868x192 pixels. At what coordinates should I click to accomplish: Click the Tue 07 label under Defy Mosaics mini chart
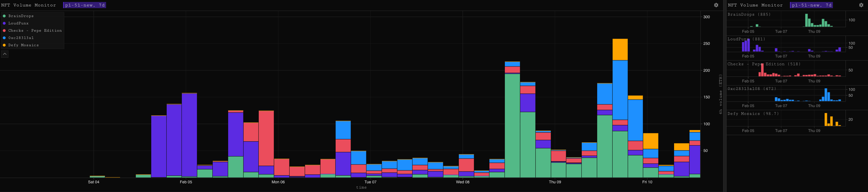pyautogui.click(x=781, y=131)
